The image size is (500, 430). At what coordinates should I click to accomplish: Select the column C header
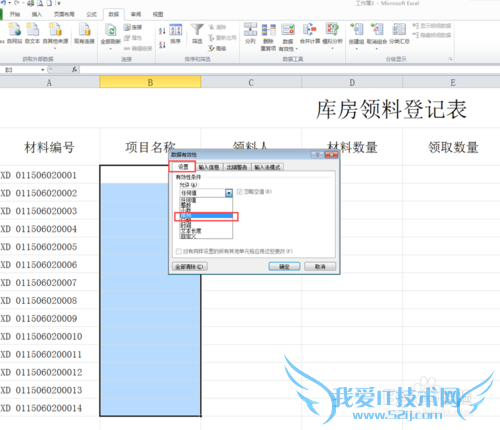[x=251, y=82]
